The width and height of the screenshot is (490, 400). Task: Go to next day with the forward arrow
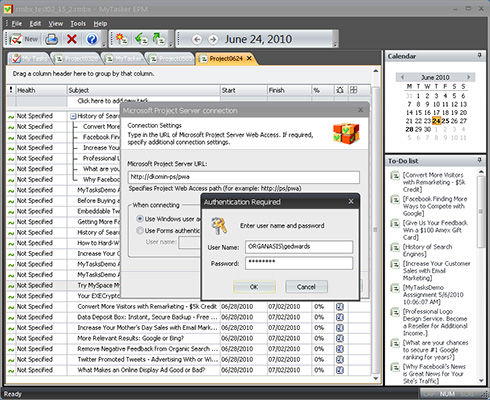coord(212,40)
